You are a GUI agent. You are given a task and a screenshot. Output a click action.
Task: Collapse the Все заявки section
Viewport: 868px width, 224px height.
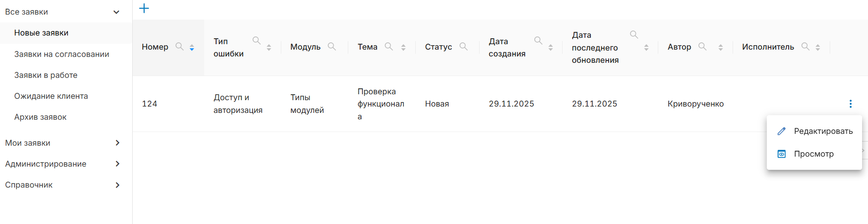pyautogui.click(x=116, y=12)
